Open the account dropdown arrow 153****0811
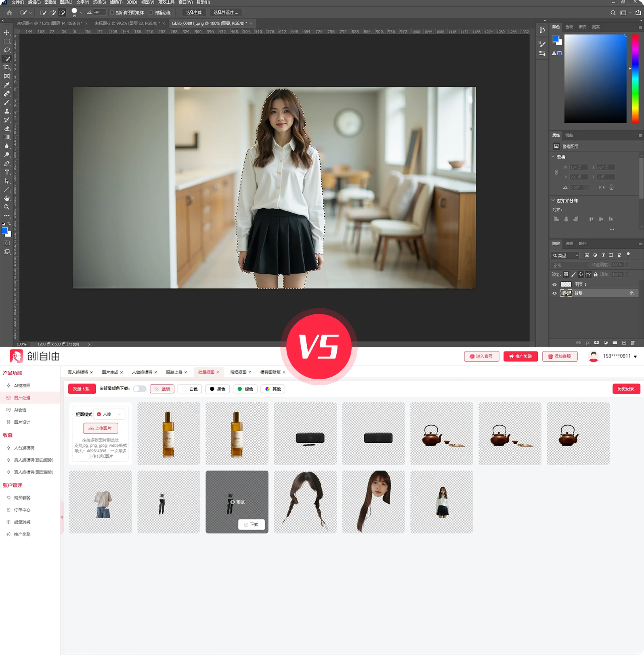Screen dimensions: 644x655 [635, 356]
